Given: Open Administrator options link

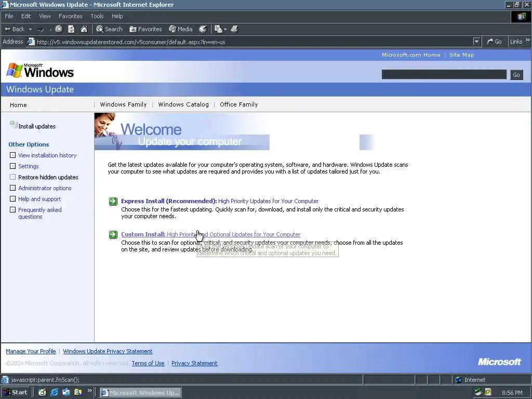Looking at the screenshot, I should tap(45, 188).
